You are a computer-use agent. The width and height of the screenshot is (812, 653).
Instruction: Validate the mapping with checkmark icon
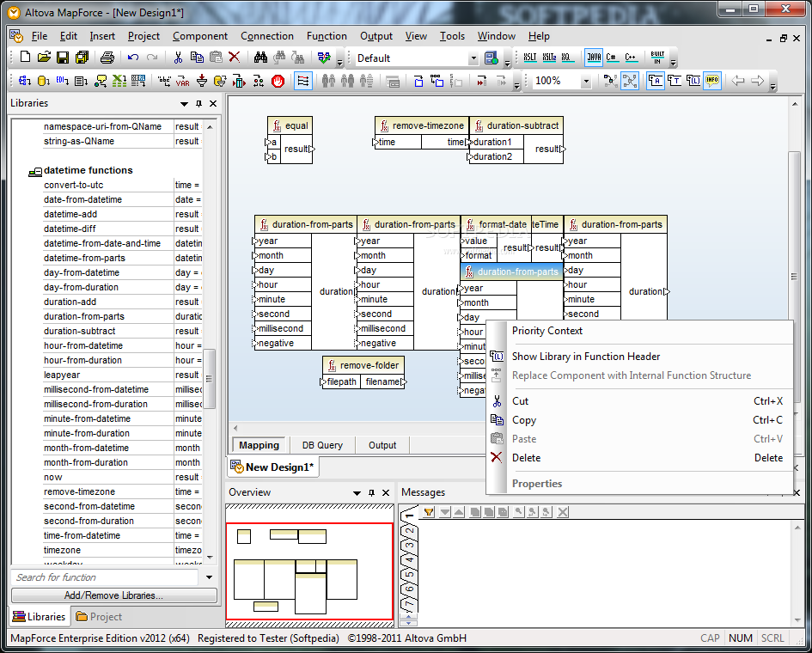(324, 58)
